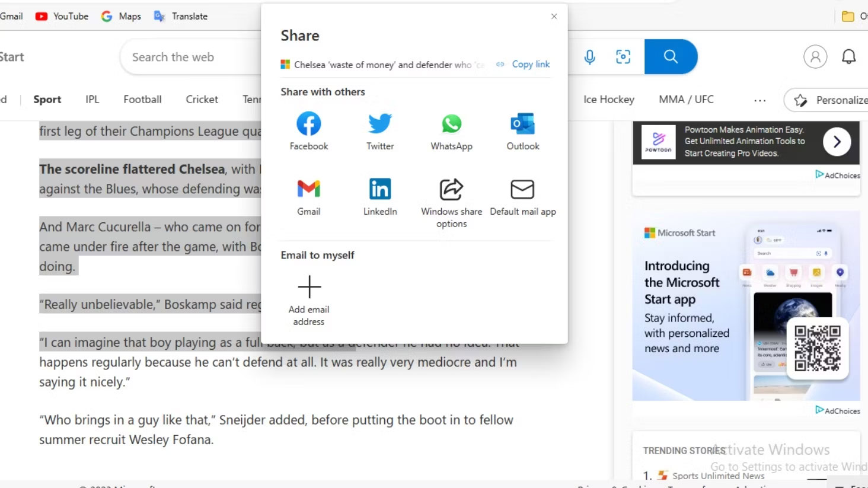Viewport: 868px width, 488px height.
Task: Start voice search with microphone icon
Action: (589, 57)
